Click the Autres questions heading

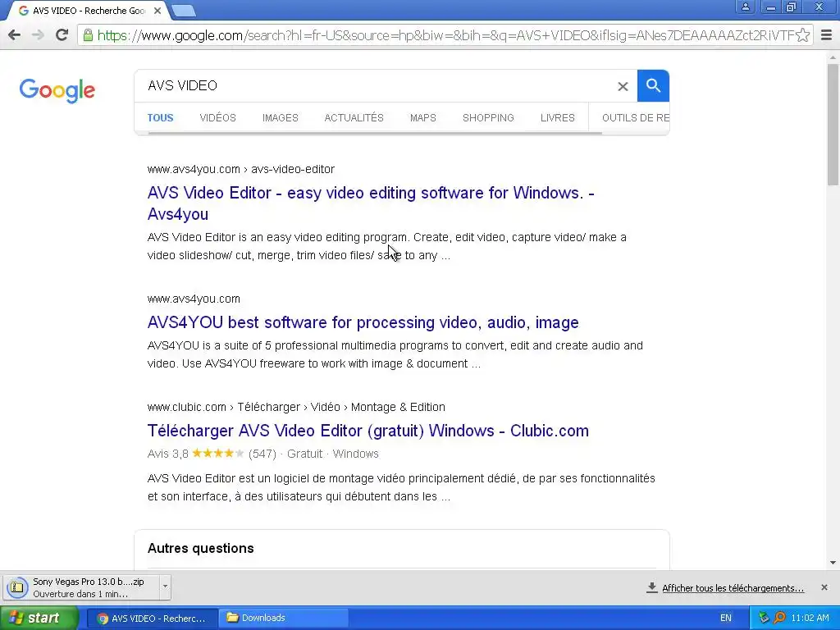pyautogui.click(x=200, y=549)
